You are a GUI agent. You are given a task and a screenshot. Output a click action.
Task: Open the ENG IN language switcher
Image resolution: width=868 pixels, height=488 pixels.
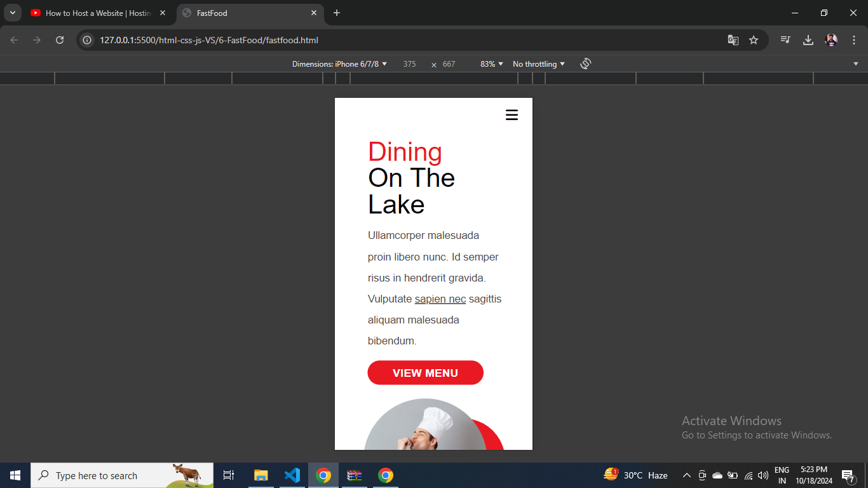(782, 475)
